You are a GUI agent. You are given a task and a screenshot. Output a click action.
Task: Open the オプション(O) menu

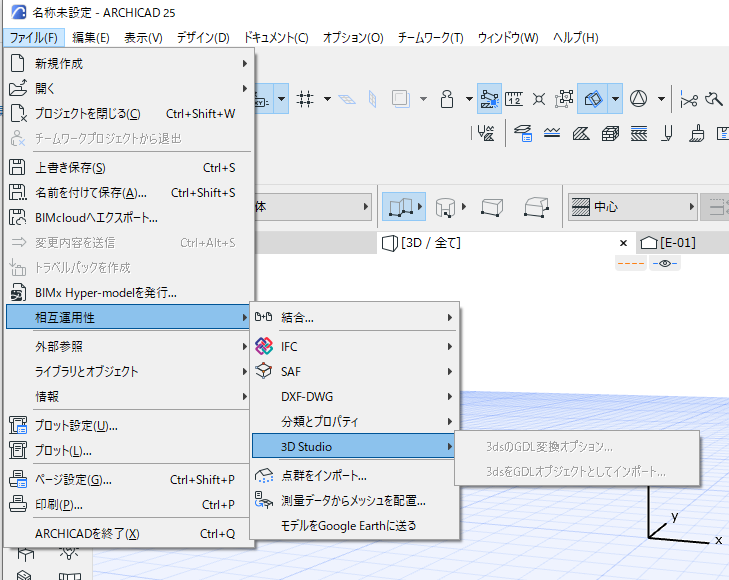tap(353, 38)
